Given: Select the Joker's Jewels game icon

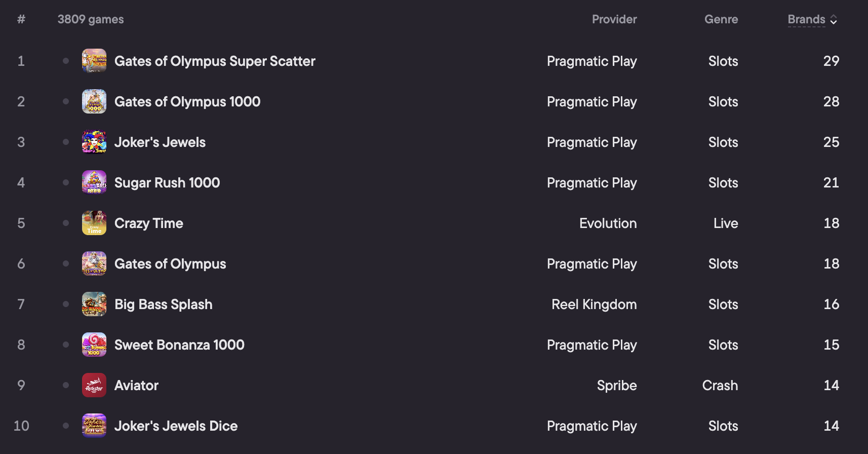Looking at the screenshot, I should click(94, 142).
